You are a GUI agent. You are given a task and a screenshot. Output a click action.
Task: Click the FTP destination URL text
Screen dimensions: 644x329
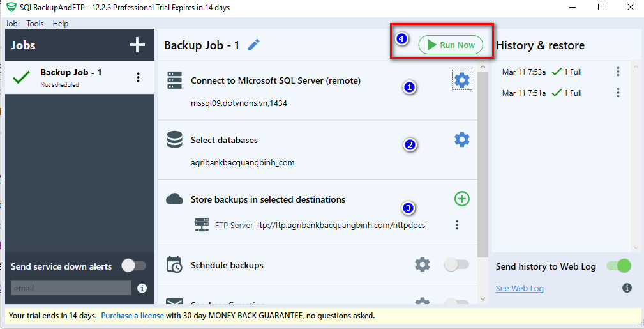point(341,225)
